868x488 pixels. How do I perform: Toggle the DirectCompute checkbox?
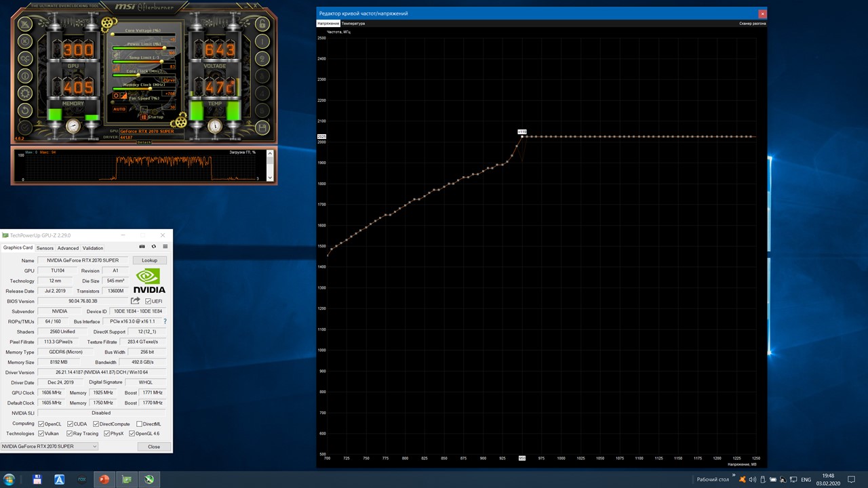pos(96,424)
